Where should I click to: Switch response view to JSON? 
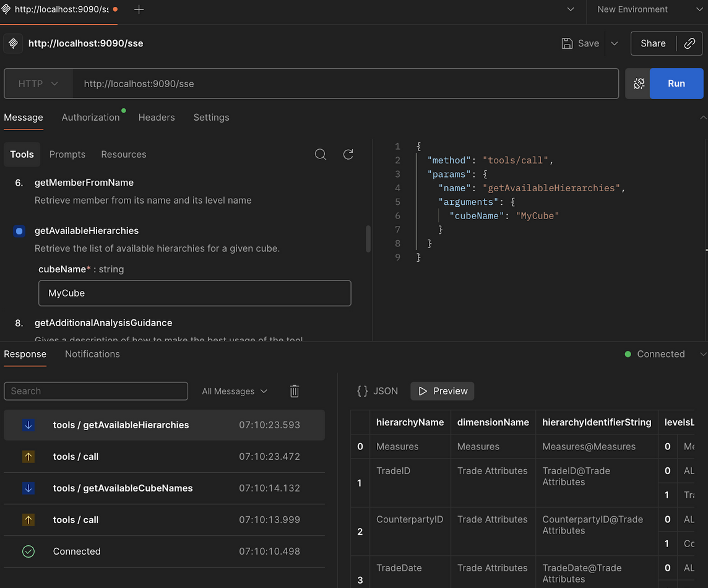[378, 391]
